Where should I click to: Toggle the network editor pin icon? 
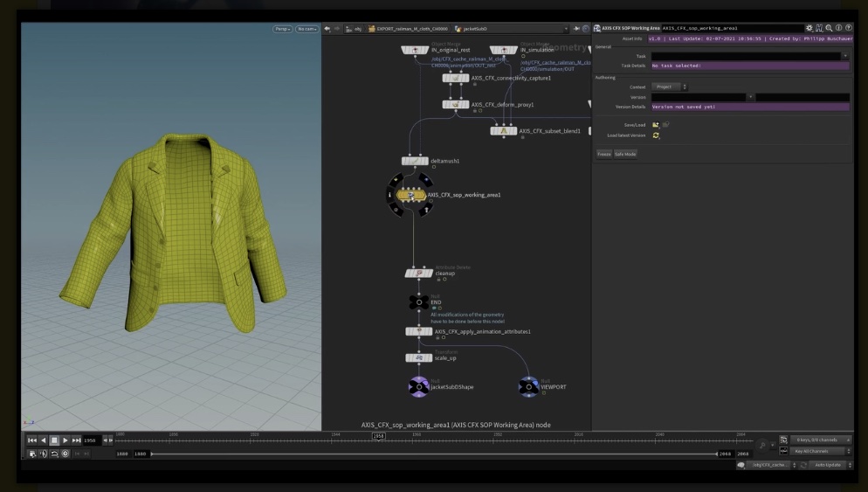tap(576, 29)
